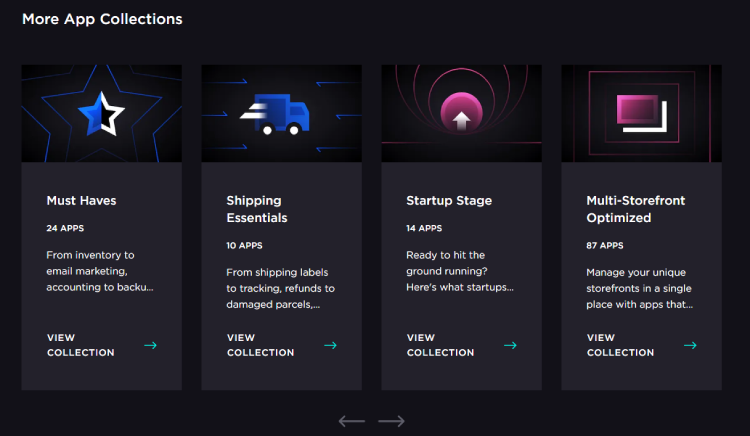The width and height of the screenshot is (750, 436).
Task: Click the Shipping Essentials card title
Action: pos(257,209)
